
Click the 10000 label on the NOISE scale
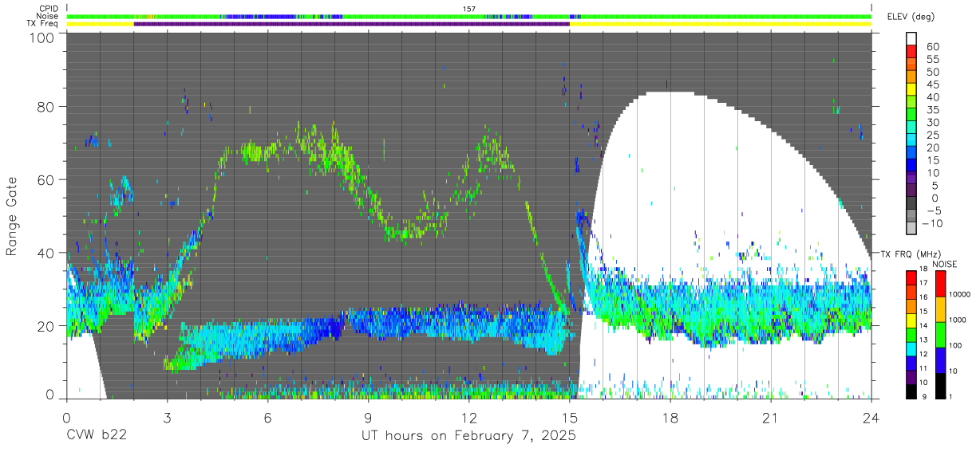[959, 294]
